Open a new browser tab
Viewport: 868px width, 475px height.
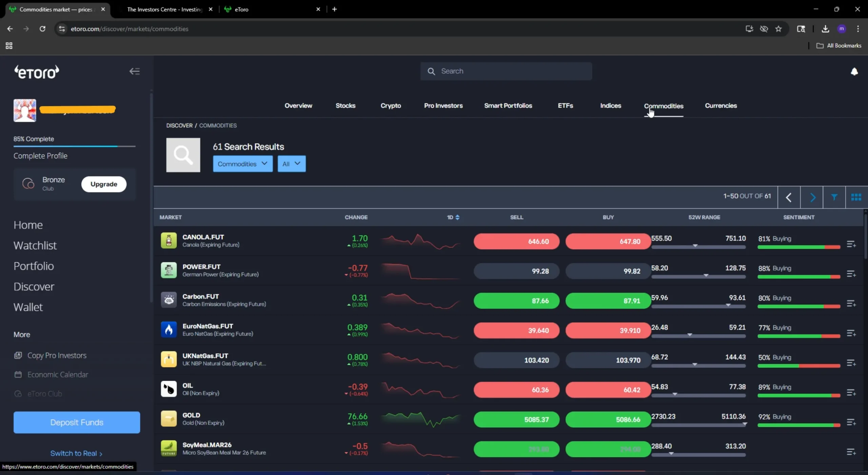coord(334,9)
